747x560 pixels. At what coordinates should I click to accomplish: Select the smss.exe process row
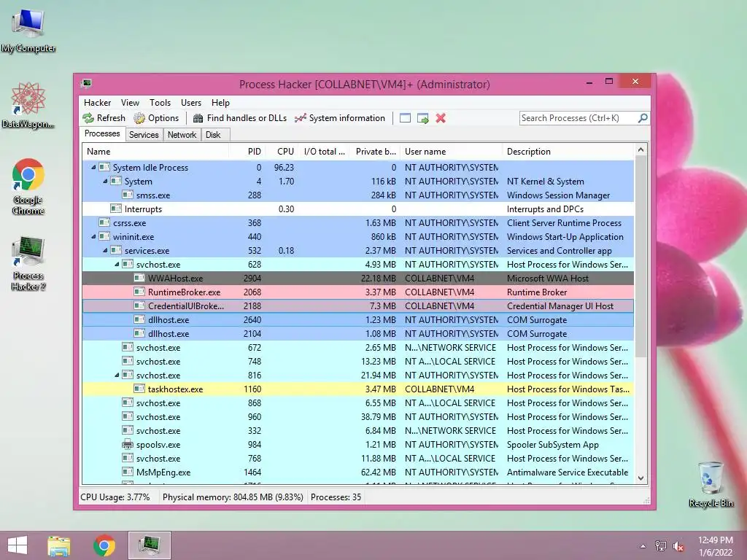(358, 195)
